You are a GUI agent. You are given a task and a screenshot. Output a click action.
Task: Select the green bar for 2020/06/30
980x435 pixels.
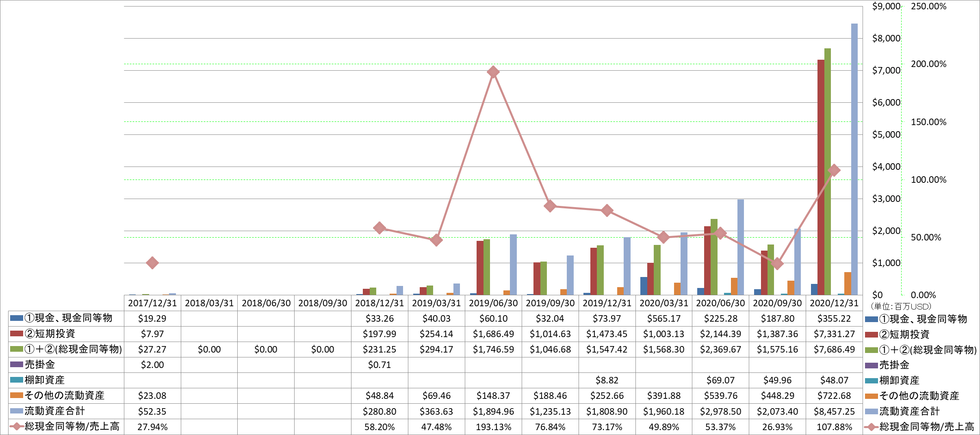click(x=714, y=257)
